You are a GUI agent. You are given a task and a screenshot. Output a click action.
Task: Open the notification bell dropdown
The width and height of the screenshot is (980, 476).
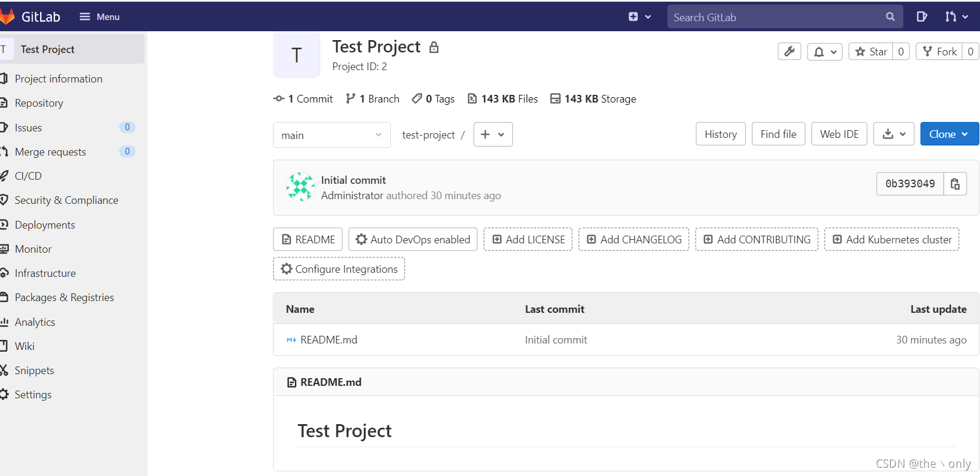click(825, 52)
